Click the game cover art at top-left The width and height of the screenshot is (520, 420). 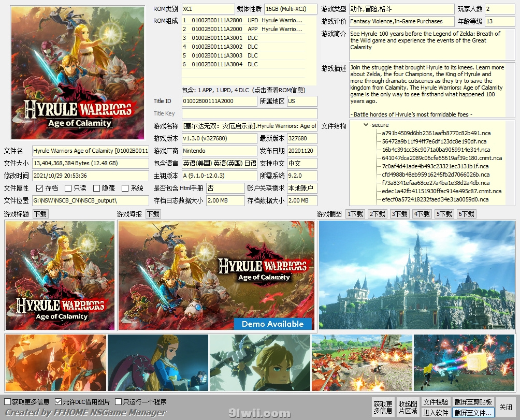[78, 72]
